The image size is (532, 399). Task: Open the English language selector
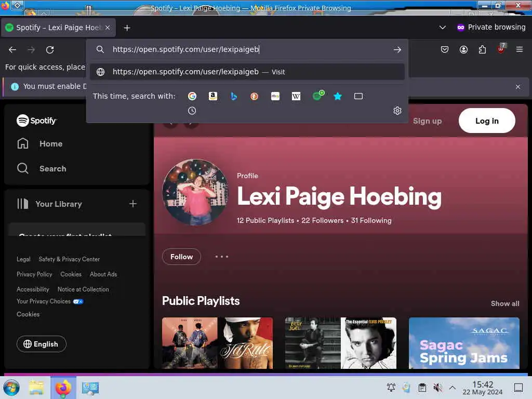click(42, 344)
